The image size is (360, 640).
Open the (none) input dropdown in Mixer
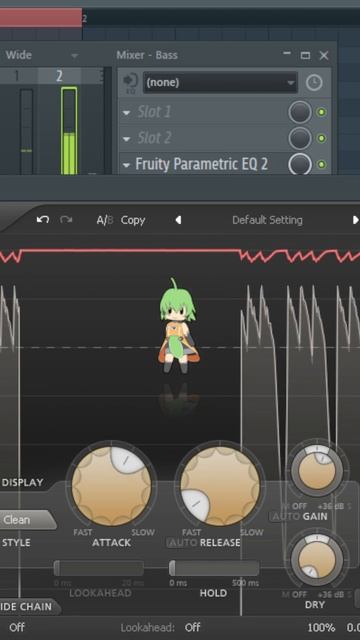220,83
